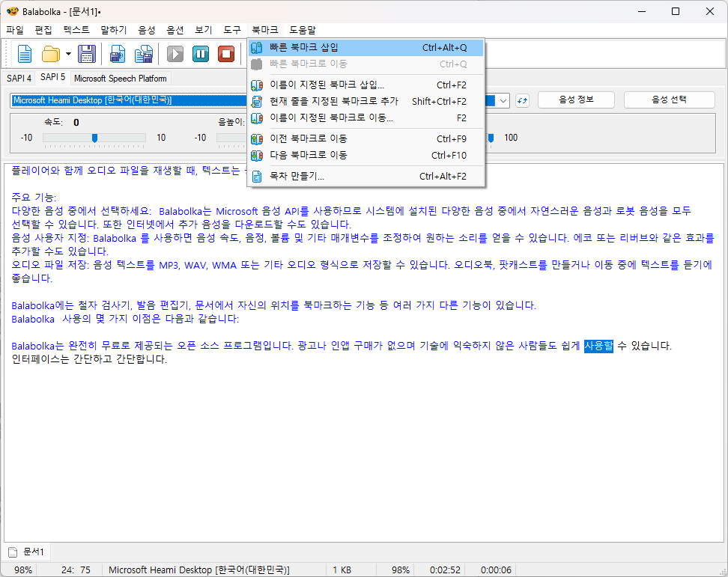Choose 목차 만들기... menu entry

pyautogui.click(x=365, y=177)
